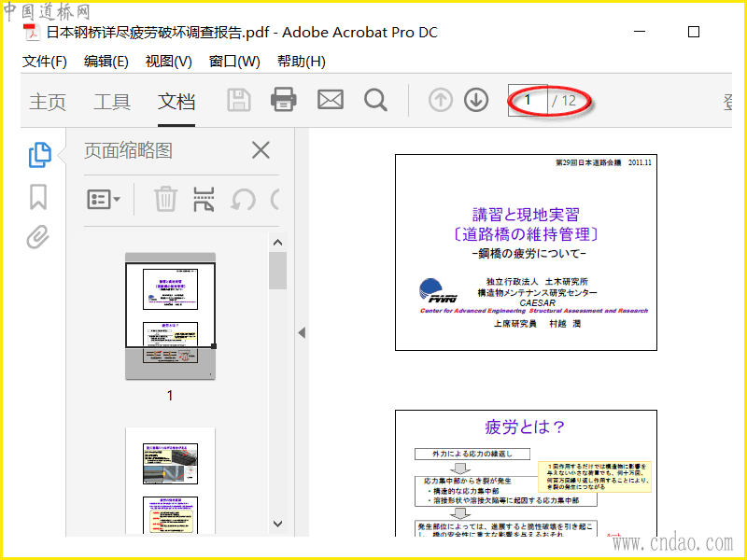Maximize the Acrobat window
Viewport: 747px width, 560px height.
point(694,32)
